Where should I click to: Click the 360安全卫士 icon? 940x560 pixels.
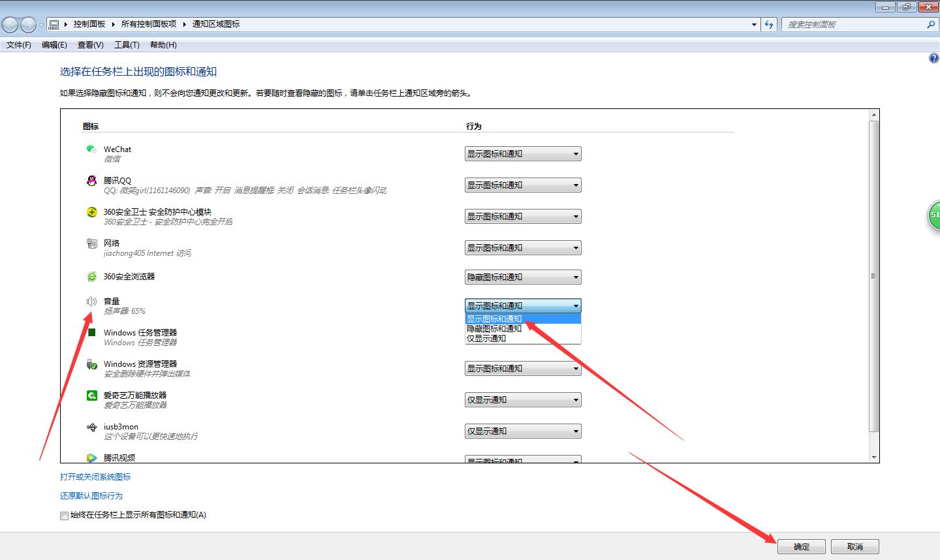point(91,212)
